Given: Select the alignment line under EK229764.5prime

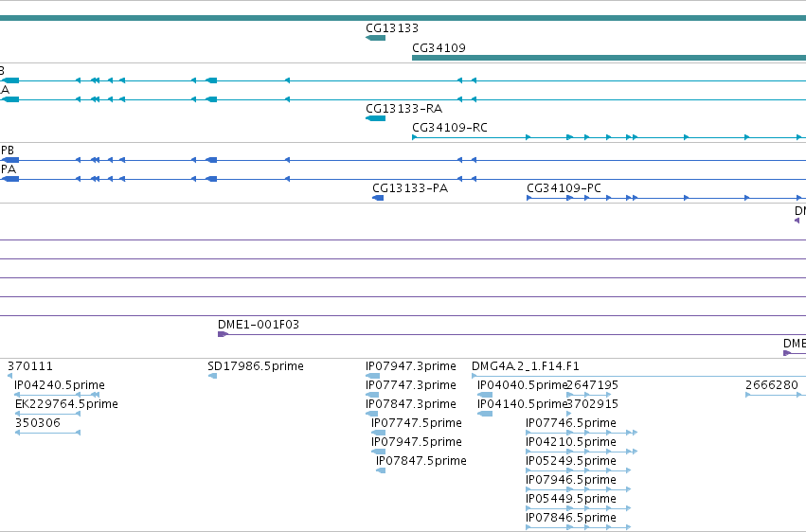Looking at the screenshot, I should [47, 414].
